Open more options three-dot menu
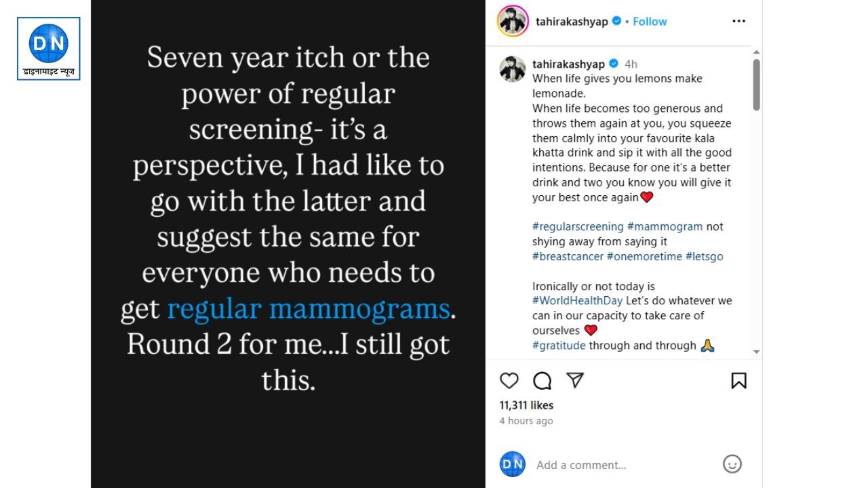868x488 pixels. 738,22
